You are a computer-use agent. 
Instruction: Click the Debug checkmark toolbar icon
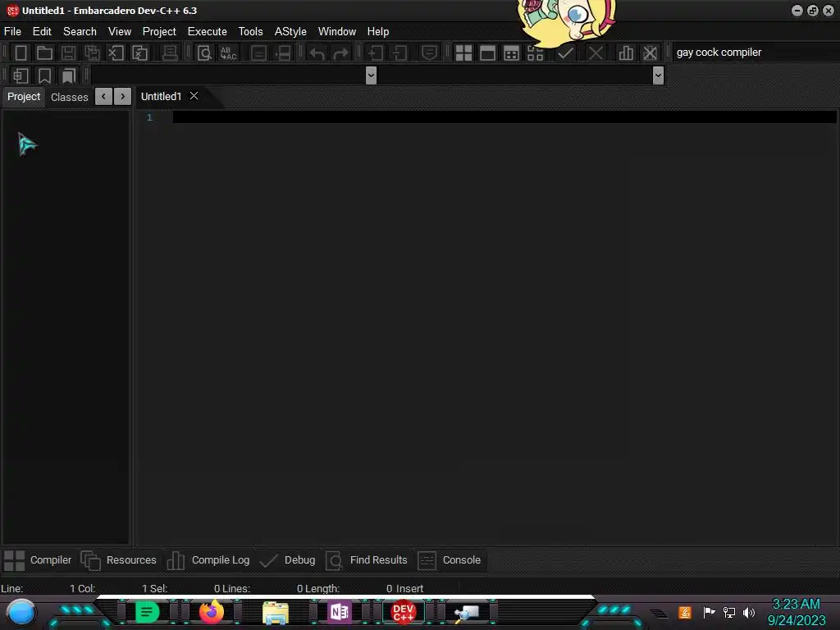pos(565,52)
